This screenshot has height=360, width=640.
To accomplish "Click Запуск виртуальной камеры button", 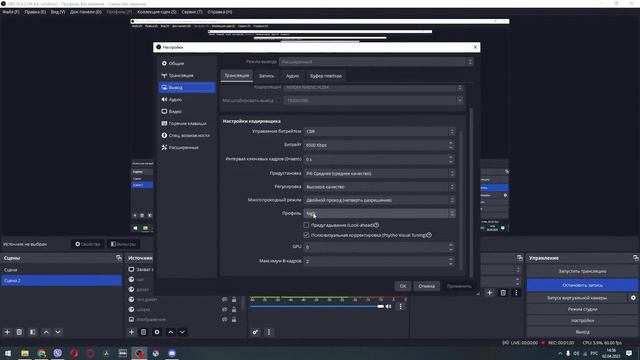I will pyautogui.click(x=577, y=298).
